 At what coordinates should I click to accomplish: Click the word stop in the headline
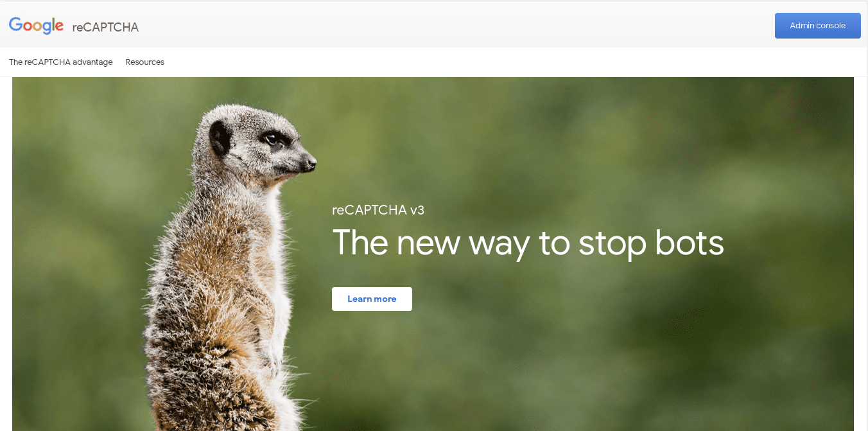coord(612,245)
